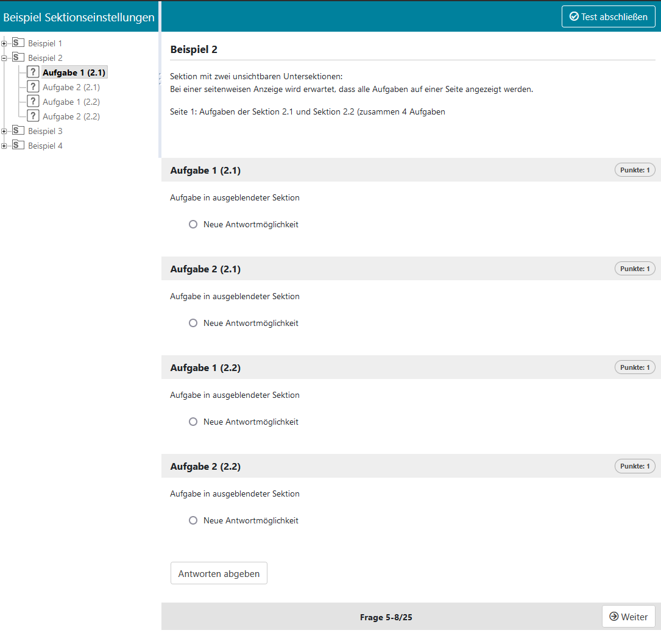Click question mark icon of Aufgabe 1 (2.2)
Screen dimensions: 661x644
coord(34,102)
